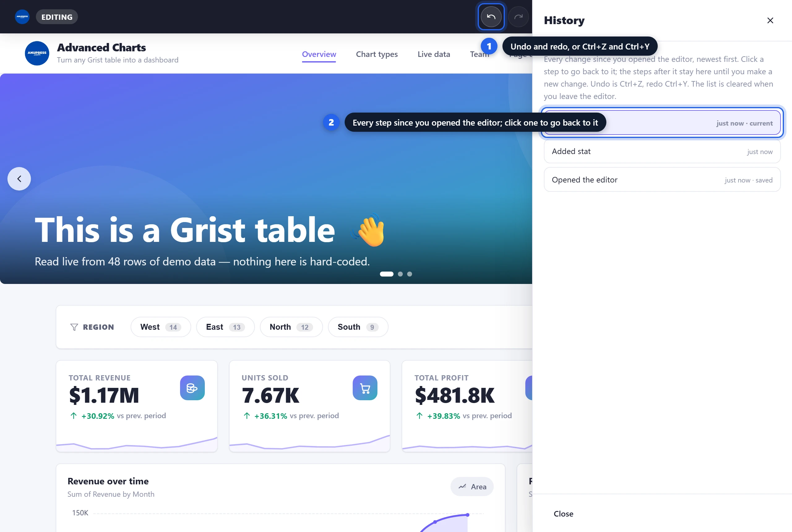Click the "UNITS SOLD" card label
Image resolution: width=792 pixels, height=532 pixels.
tap(265, 378)
